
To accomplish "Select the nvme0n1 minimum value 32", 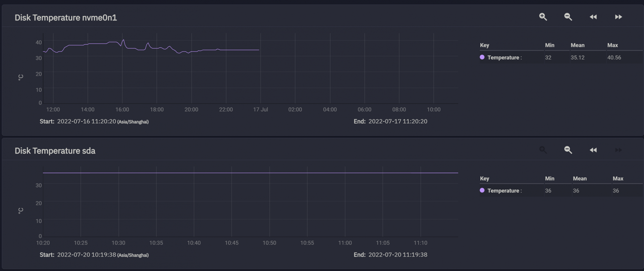I will [x=548, y=58].
